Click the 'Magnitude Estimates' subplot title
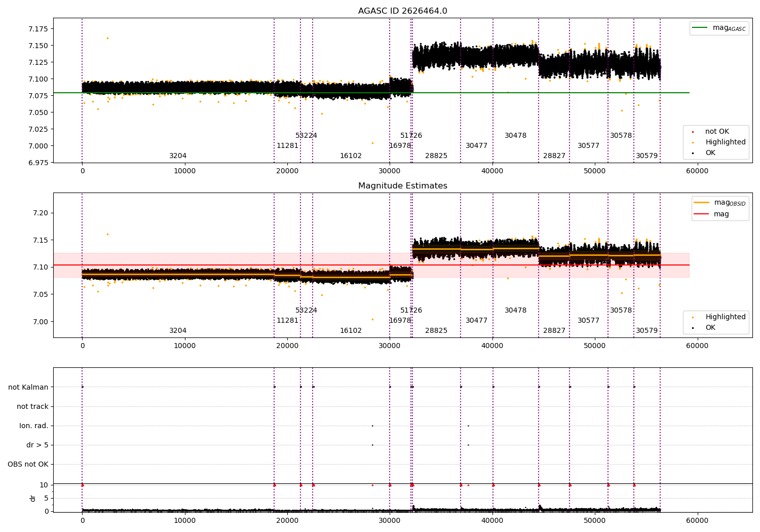760x532 pixels. (x=402, y=186)
